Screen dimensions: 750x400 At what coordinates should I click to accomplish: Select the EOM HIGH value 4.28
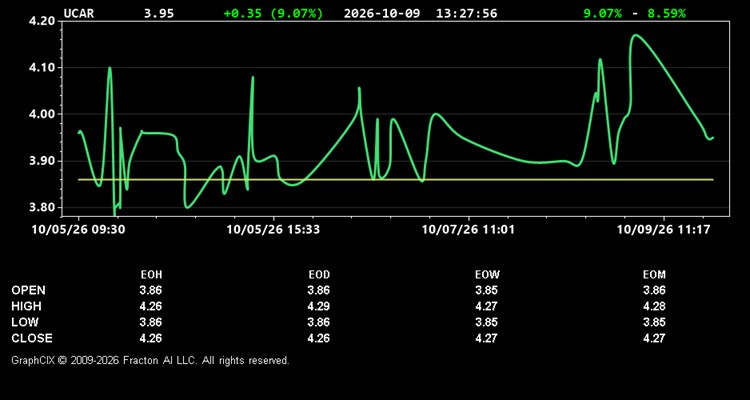coord(654,306)
